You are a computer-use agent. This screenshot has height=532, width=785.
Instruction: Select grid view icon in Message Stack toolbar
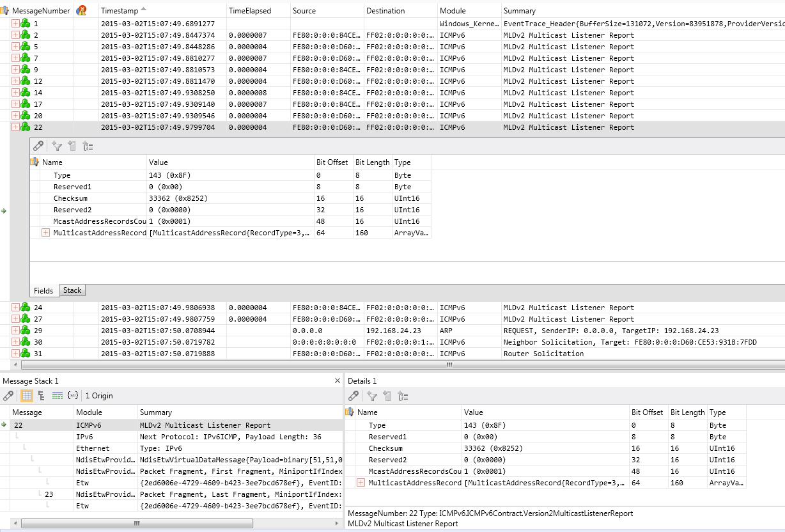tap(27, 396)
